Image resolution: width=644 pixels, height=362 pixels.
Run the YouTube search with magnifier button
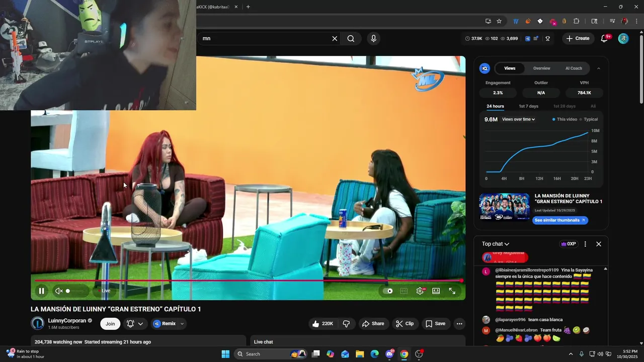coord(351,39)
